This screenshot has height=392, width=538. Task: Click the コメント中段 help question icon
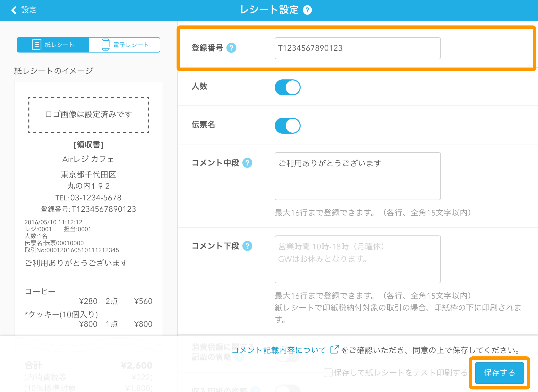[x=247, y=163]
